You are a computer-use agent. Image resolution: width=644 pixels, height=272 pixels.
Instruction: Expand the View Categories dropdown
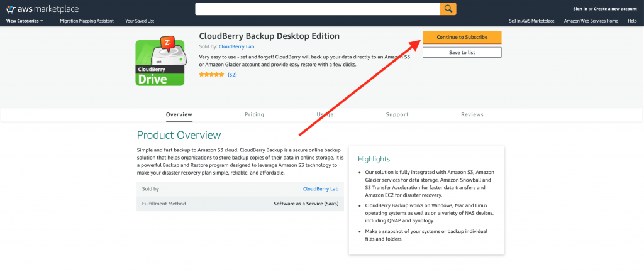(25, 21)
